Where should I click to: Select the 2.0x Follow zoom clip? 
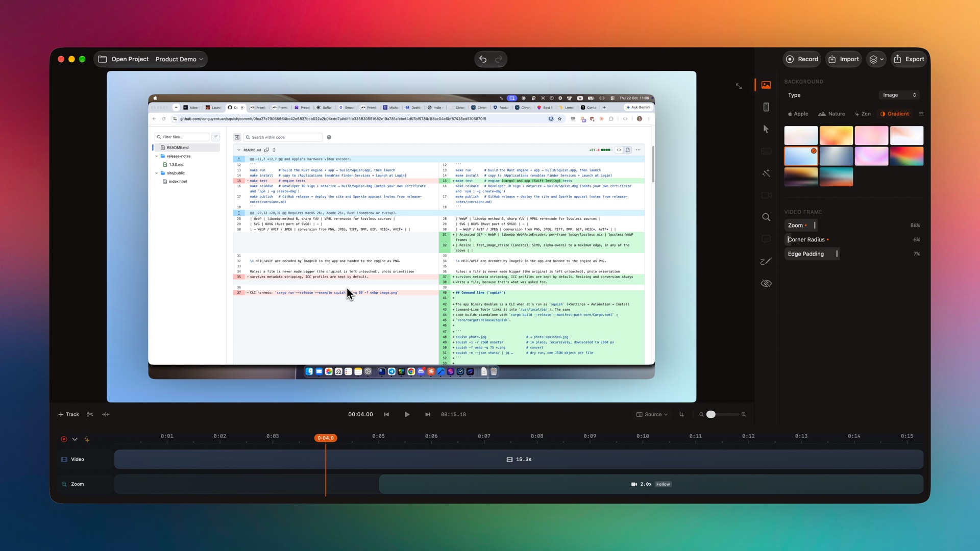point(651,484)
